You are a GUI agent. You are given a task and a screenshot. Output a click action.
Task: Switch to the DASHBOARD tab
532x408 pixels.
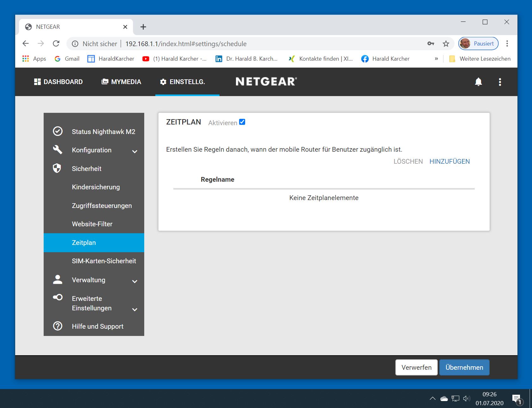pyautogui.click(x=58, y=82)
